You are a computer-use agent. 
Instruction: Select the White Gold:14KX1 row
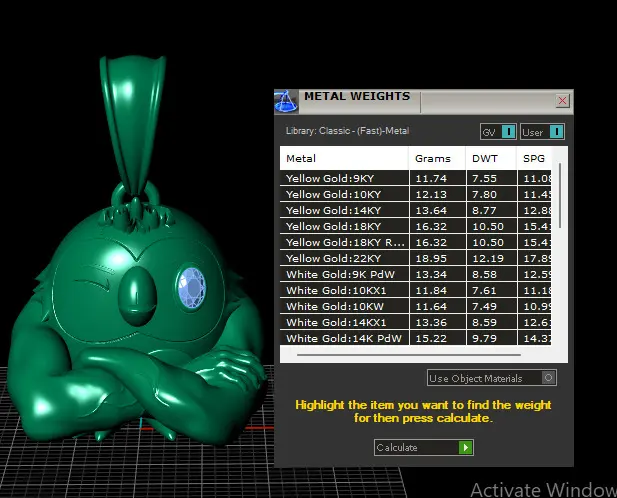(x=416, y=322)
